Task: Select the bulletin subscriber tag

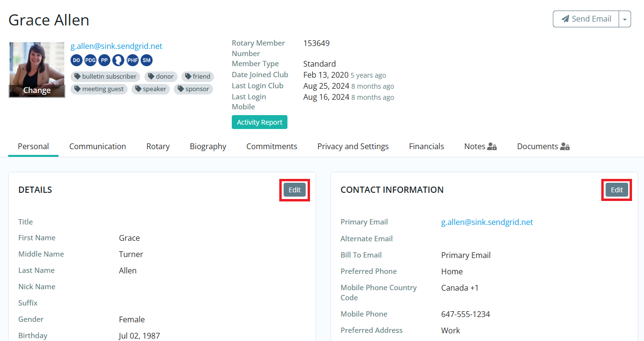Action: (x=106, y=77)
